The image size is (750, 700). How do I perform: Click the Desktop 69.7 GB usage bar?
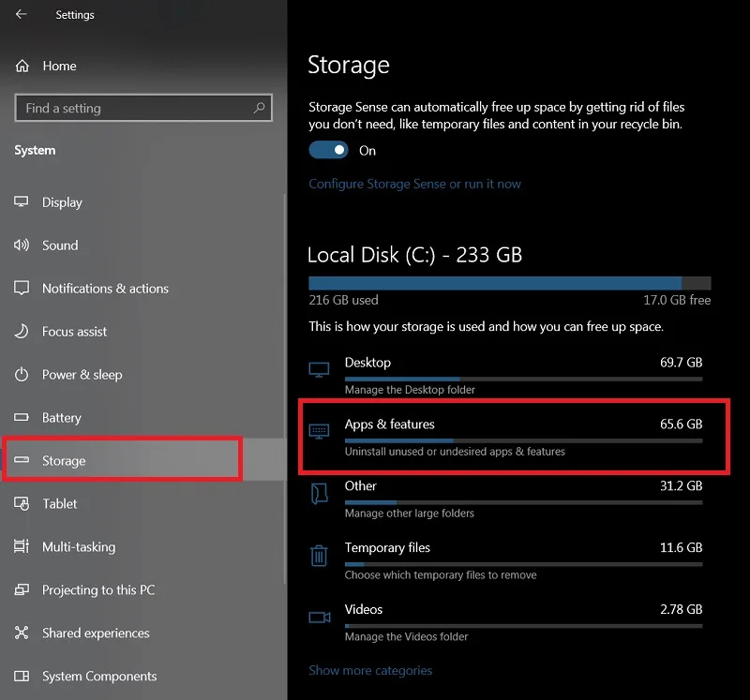523,380
